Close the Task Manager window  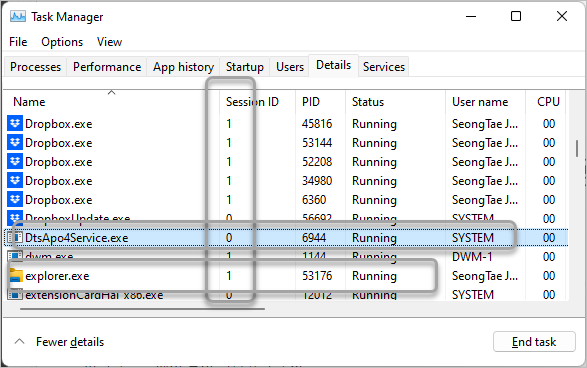point(562,16)
